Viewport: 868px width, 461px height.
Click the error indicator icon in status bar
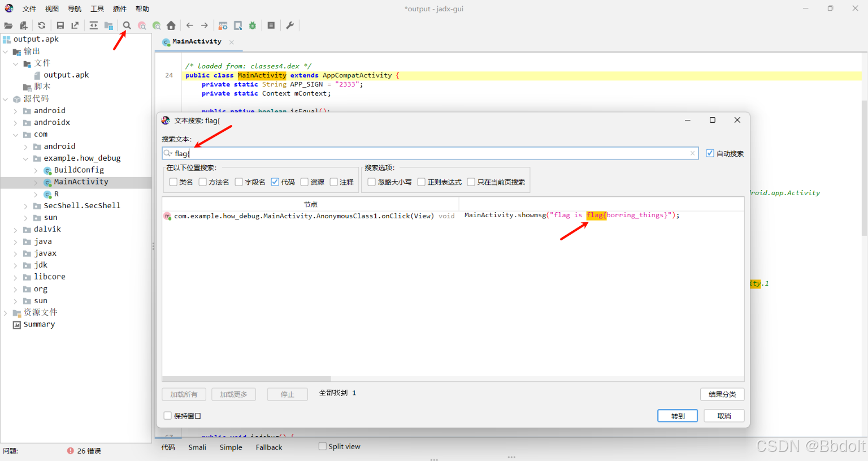71,451
